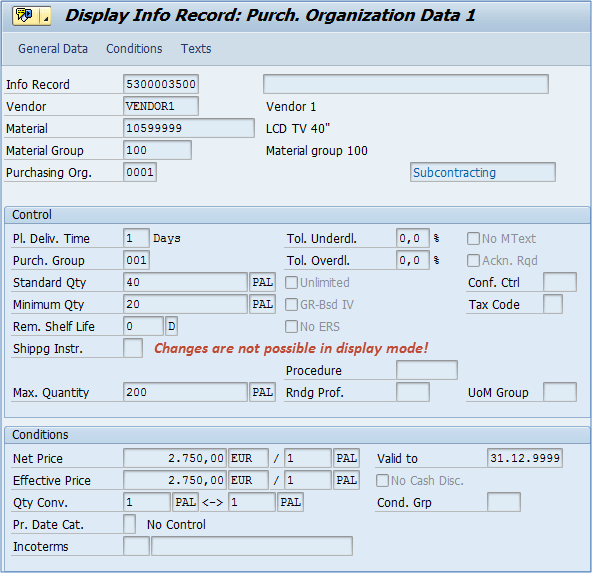Click the services-for-object icon in the title bar
The image size is (592, 573).
[26, 16]
